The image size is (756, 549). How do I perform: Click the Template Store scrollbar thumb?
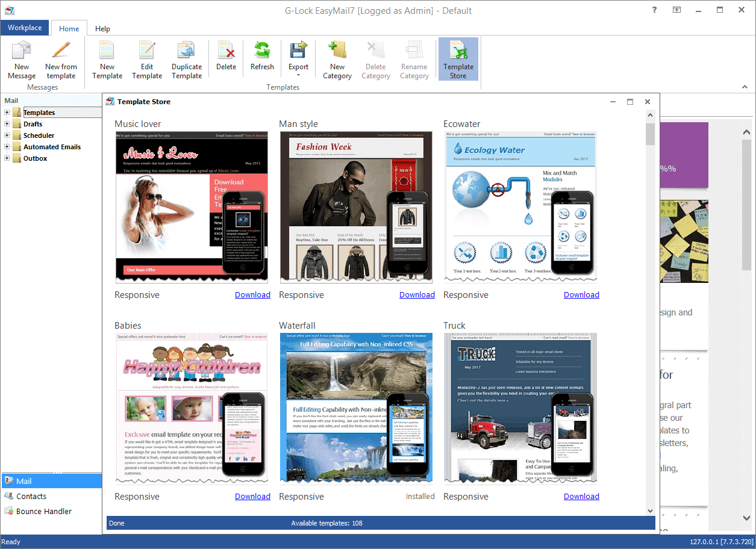pos(650,134)
